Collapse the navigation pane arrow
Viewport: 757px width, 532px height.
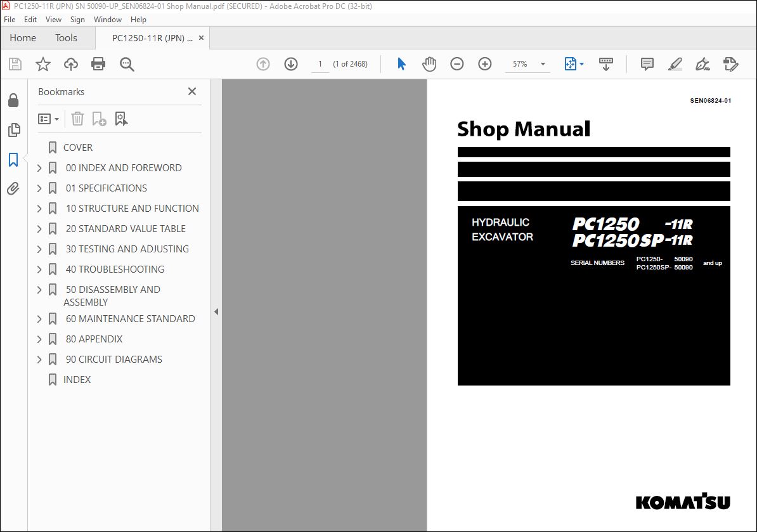tap(216, 312)
